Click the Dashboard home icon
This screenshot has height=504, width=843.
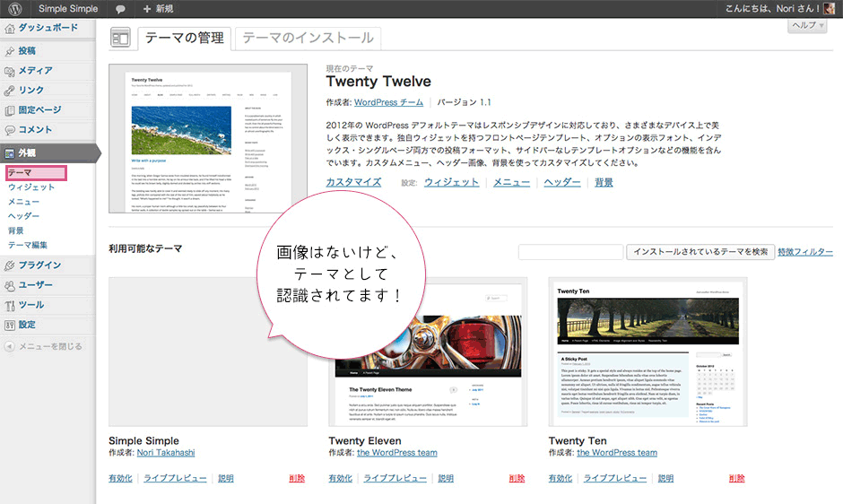click(10, 29)
